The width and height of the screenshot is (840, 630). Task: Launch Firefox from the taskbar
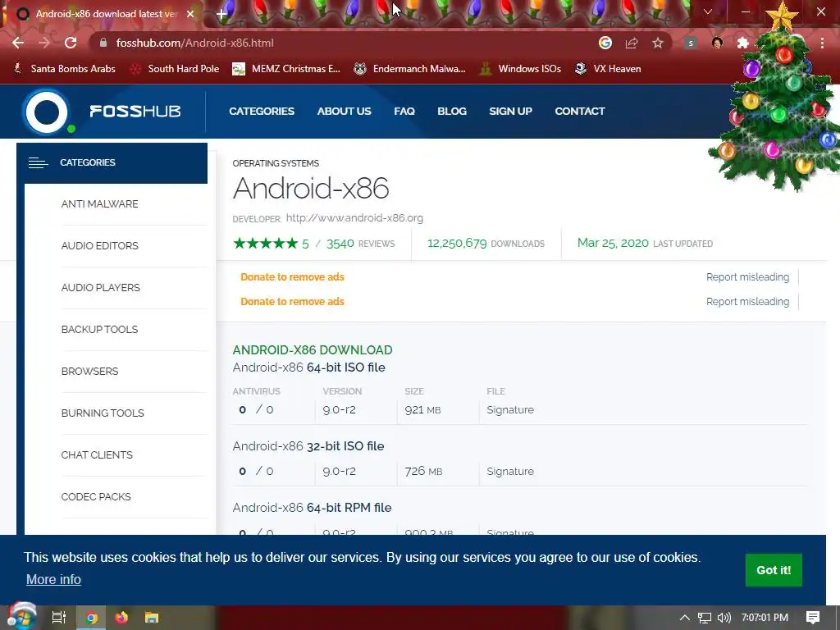click(121, 618)
